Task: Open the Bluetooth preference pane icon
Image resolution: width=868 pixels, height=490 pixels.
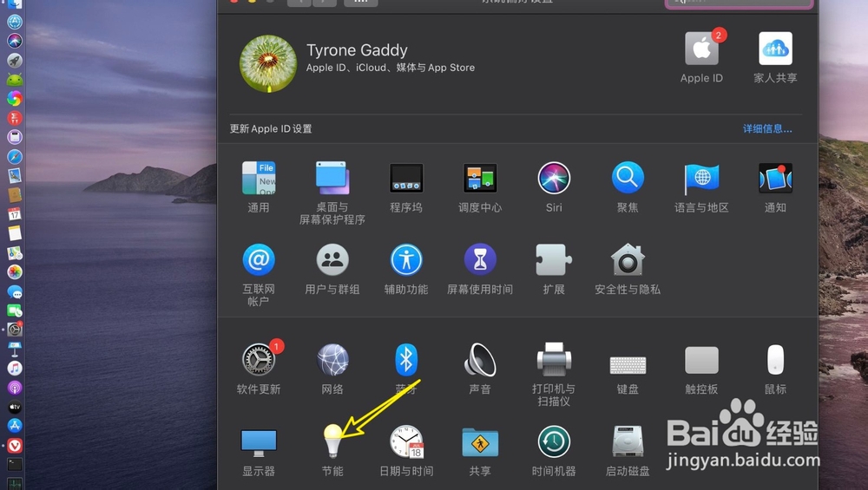Action: pos(406,360)
